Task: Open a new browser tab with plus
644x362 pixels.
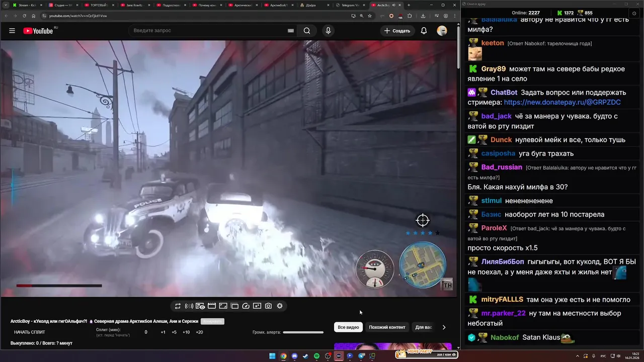Action: point(409,5)
